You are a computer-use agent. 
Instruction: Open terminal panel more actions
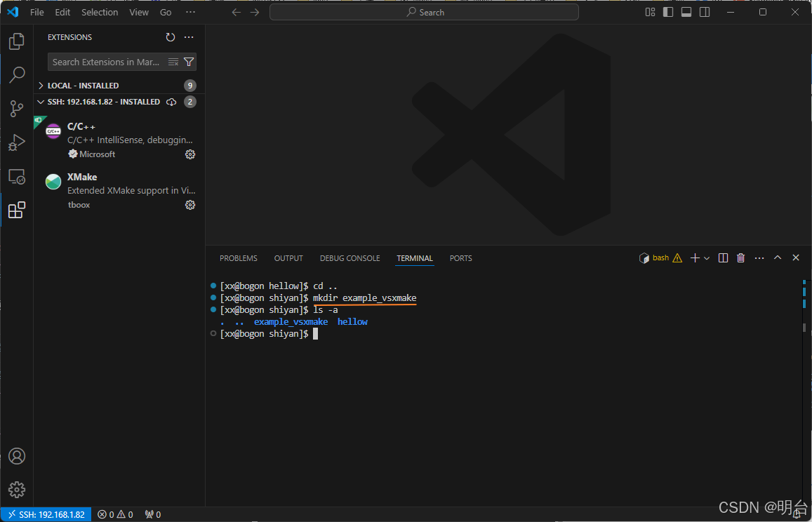point(759,258)
